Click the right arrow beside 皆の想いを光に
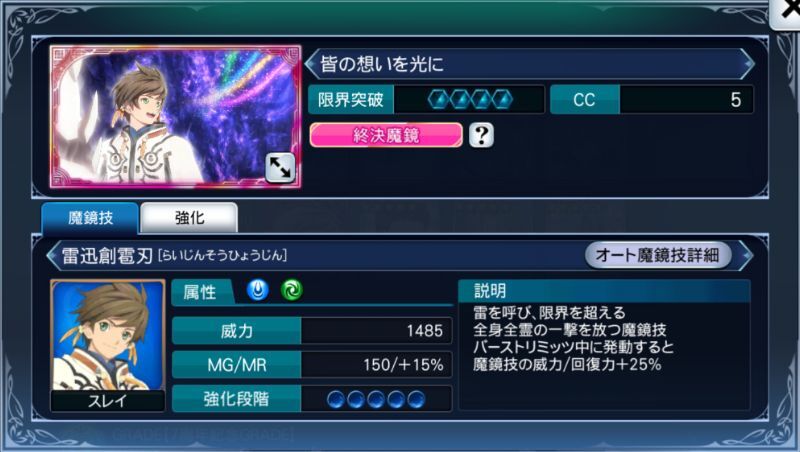 click(x=748, y=64)
